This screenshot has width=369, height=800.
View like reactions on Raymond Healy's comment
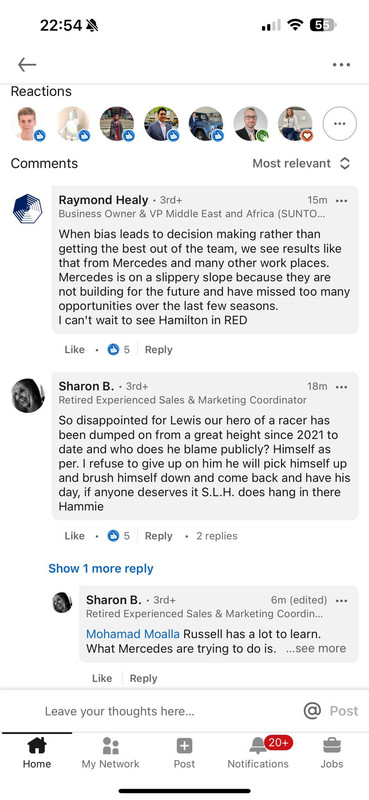[x=119, y=350]
